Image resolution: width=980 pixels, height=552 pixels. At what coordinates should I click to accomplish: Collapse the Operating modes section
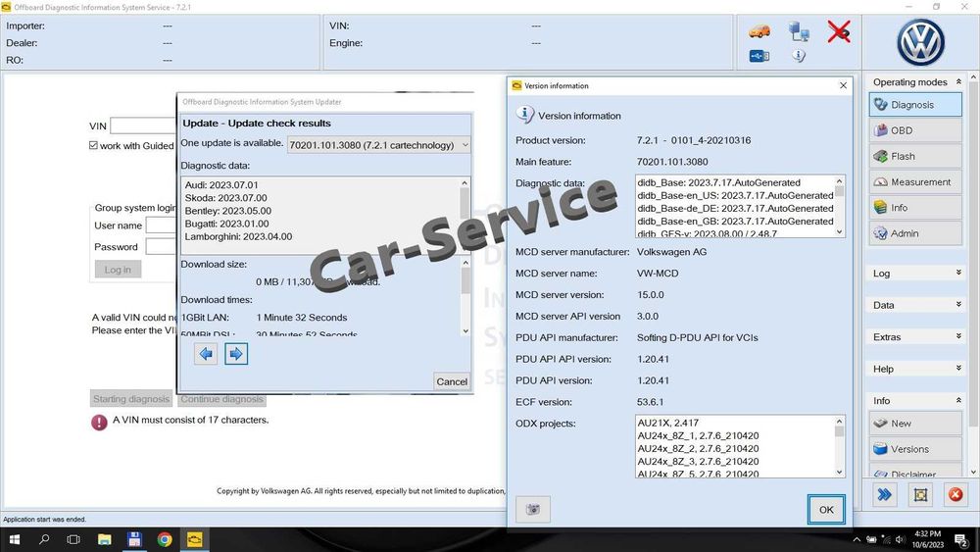coord(958,82)
